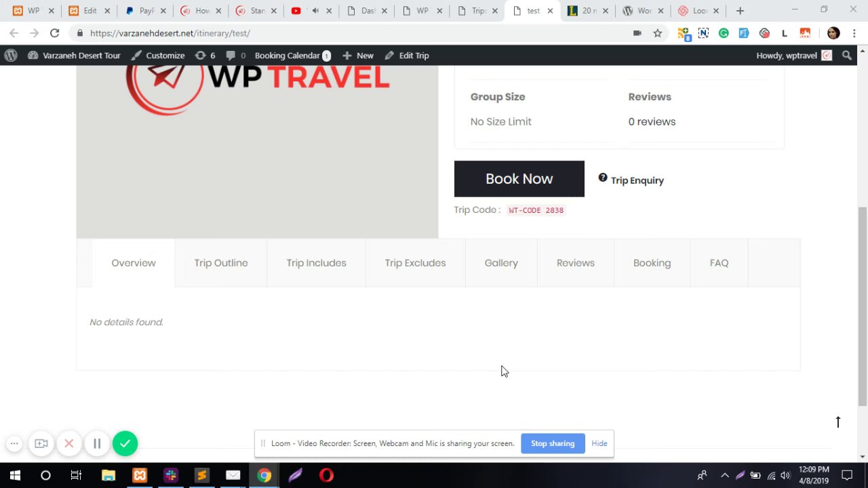Bookmark this page with star icon
Screen dimensions: 868x488
[x=657, y=33]
